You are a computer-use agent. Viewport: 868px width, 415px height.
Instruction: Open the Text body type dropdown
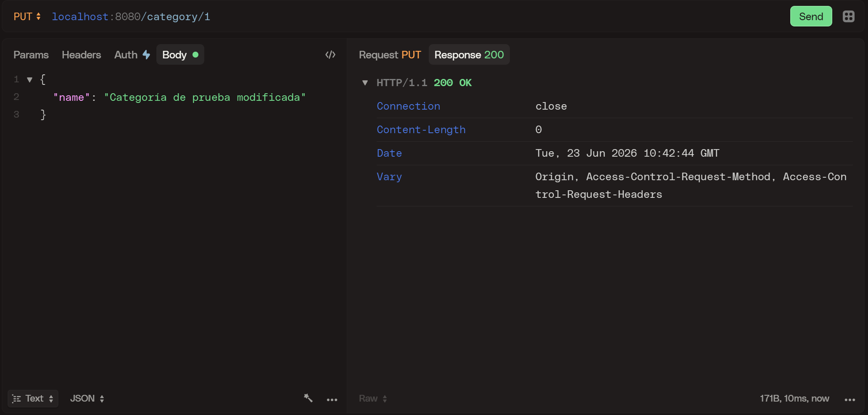(33, 398)
